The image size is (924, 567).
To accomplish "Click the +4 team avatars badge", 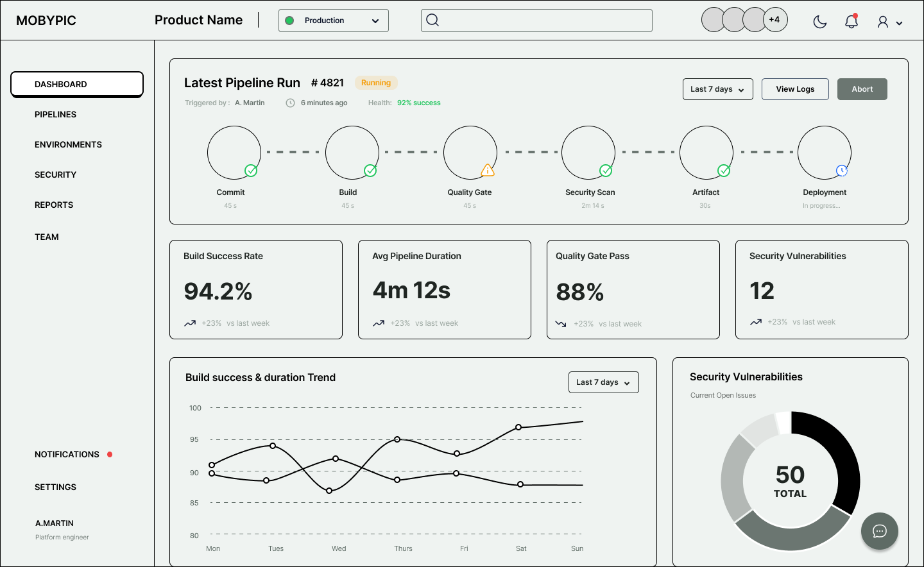I will click(774, 20).
